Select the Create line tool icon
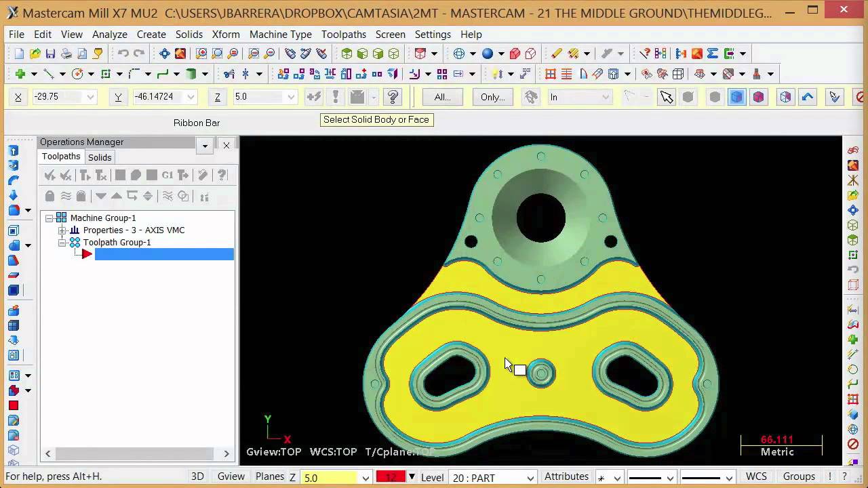Viewport: 868px width, 488px height. [x=49, y=74]
